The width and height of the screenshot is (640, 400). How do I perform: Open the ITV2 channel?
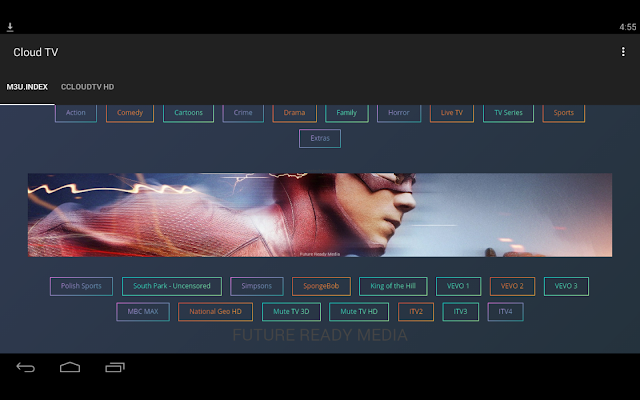click(416, 312)
